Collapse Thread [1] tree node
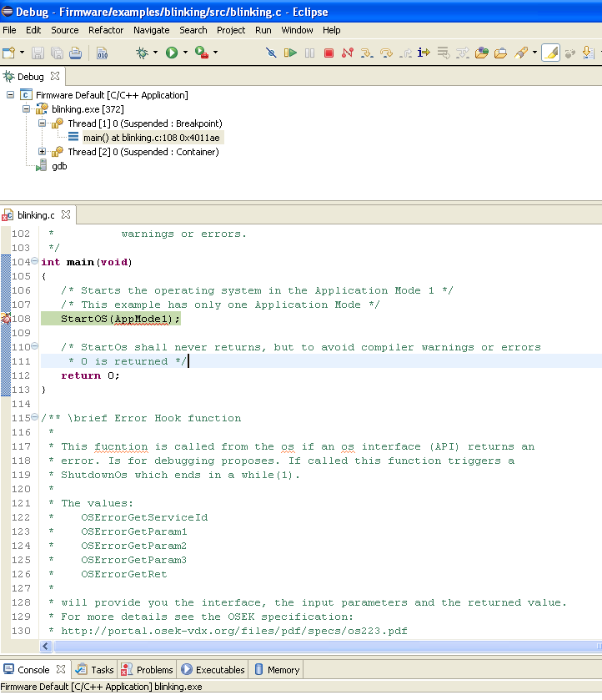Viewport: 602px width, 700px height. [x=42, y=123]
